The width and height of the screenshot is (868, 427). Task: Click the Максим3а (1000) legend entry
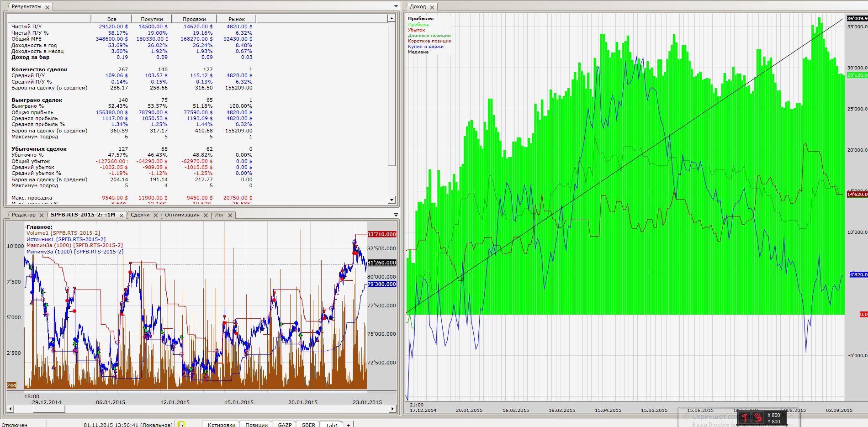(74, 245)
